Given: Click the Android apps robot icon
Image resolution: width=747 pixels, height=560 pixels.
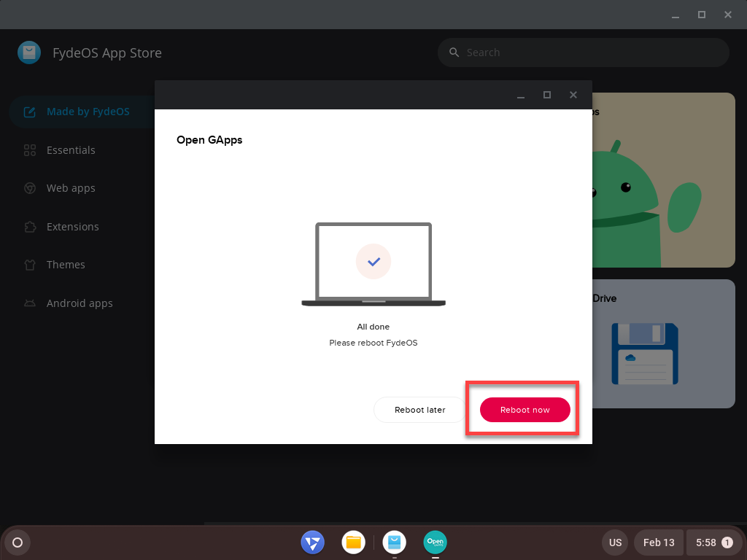Looking at the screenshot, I should 29,303.
